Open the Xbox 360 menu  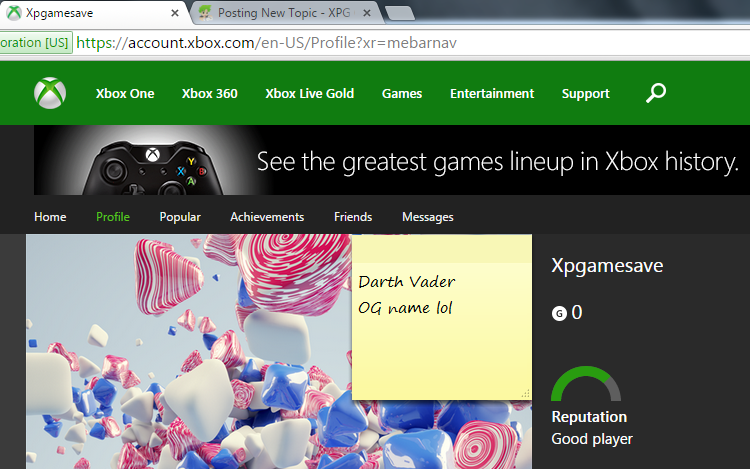click(209, 94)
